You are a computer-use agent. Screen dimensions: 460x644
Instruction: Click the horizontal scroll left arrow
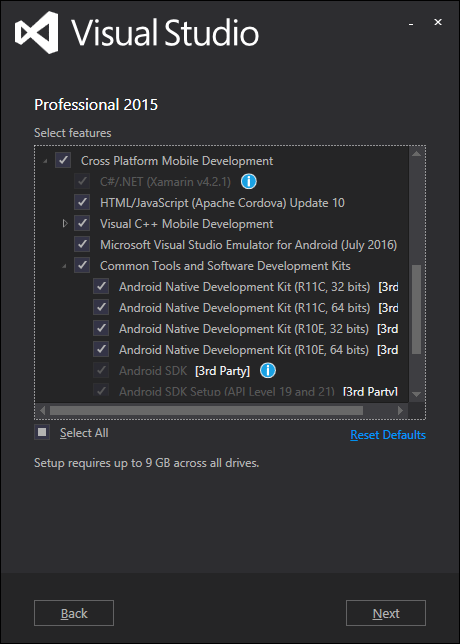42,410
